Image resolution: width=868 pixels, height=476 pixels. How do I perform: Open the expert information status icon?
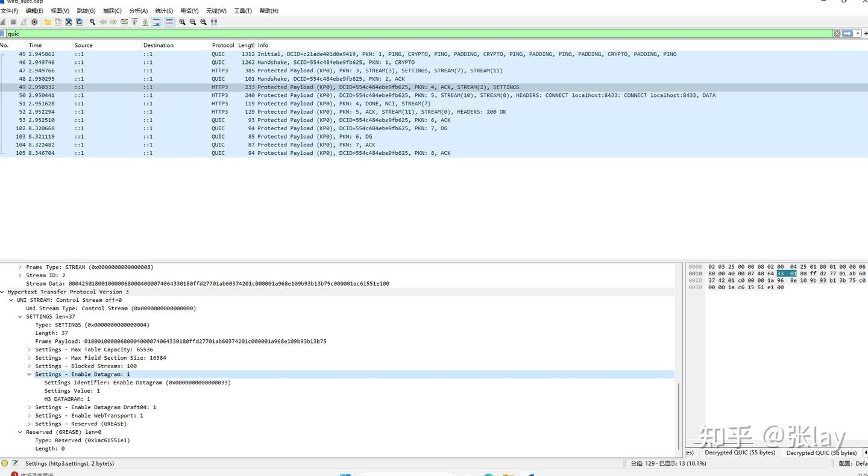(5, 463)
